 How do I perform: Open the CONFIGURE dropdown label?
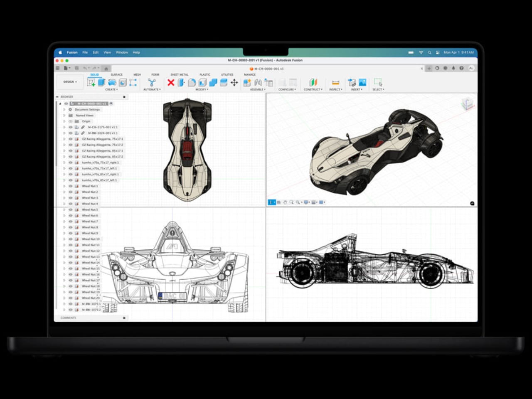[287, 89]
